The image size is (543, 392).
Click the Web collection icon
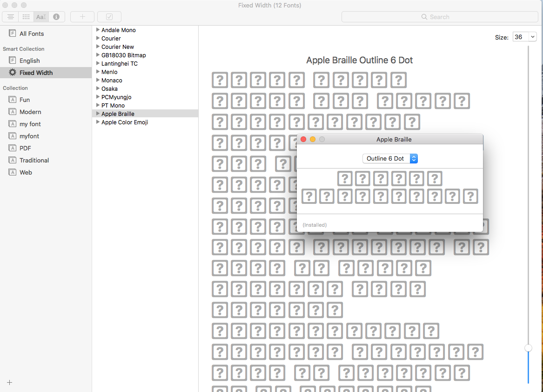pyautogui.click(x=12, y=172)
